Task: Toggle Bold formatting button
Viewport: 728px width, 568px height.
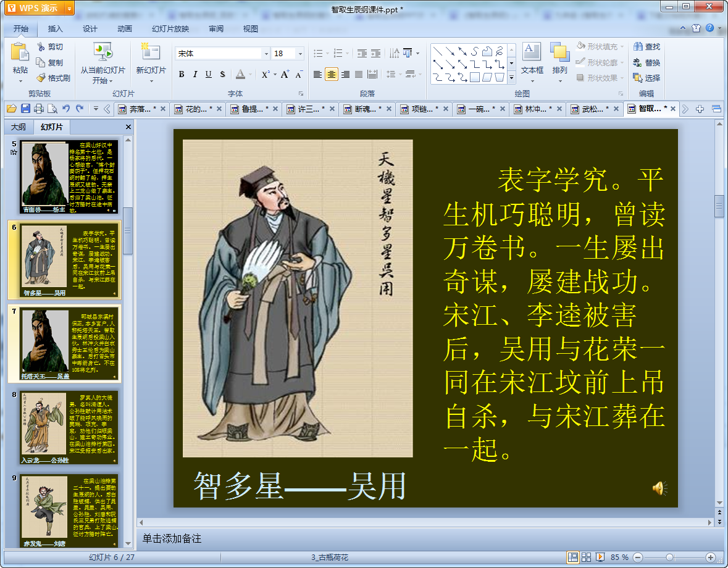Action: [x=182, y=74]
